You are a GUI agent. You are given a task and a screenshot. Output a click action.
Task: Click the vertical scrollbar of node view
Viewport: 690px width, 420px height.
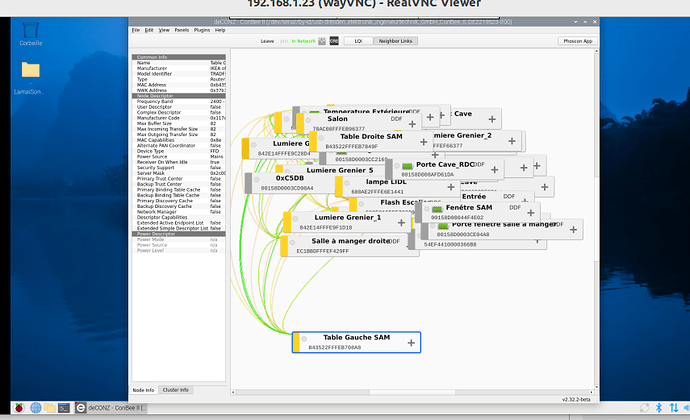pos(597,219)
